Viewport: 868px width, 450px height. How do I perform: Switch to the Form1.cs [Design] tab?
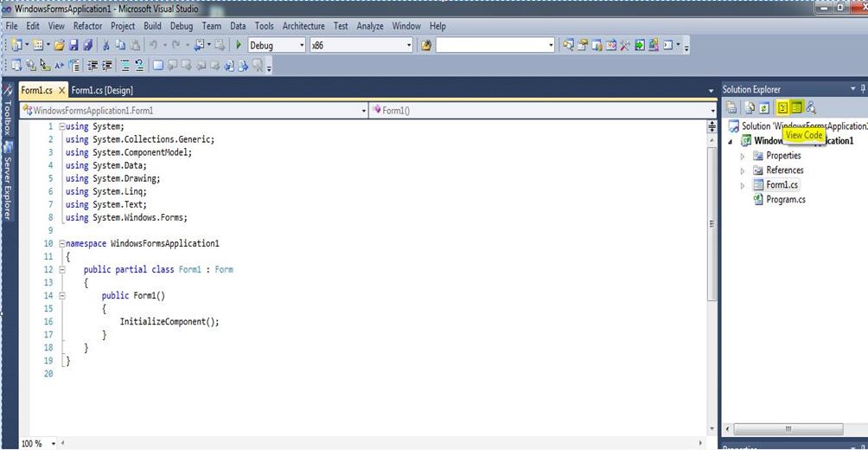102,90
